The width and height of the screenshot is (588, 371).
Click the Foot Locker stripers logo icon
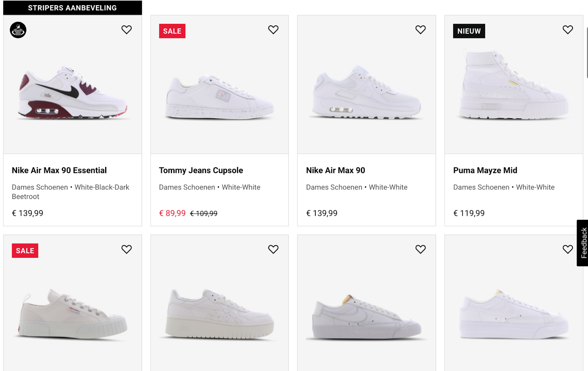click(18, 30)
